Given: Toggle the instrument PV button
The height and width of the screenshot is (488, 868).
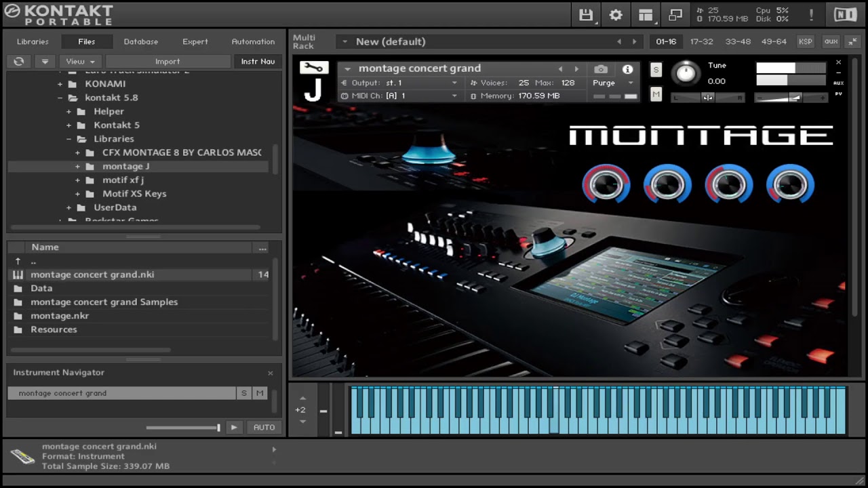Looking at the screenshot, I should [838, 94].
